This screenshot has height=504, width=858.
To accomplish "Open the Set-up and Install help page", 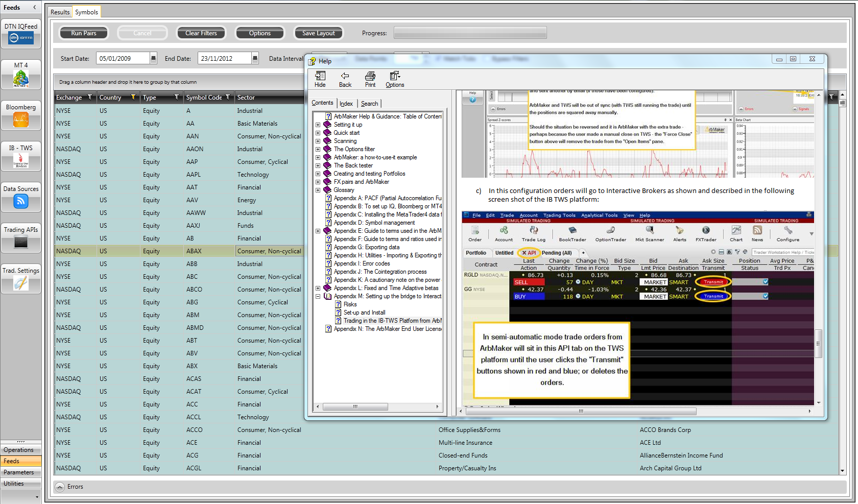I will (x=364, y=313).
